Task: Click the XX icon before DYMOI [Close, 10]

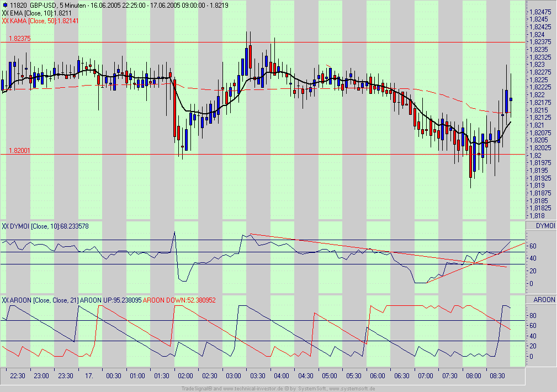Action: [5, 226]
